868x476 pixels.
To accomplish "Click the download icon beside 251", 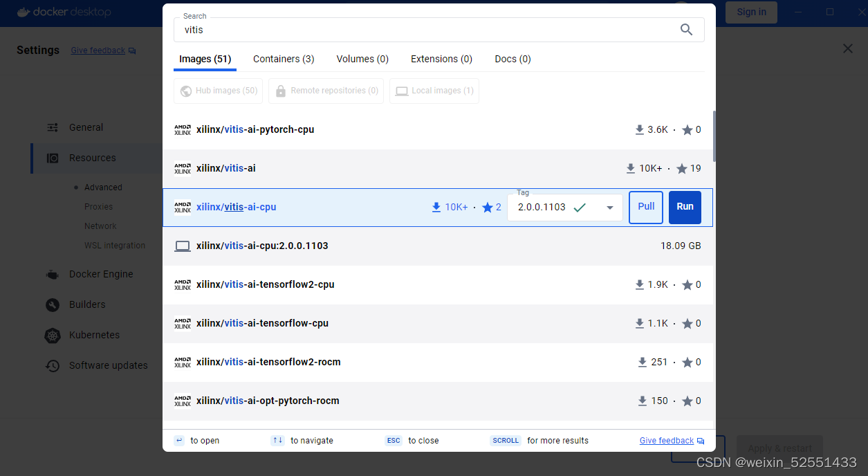I will 643,362.
